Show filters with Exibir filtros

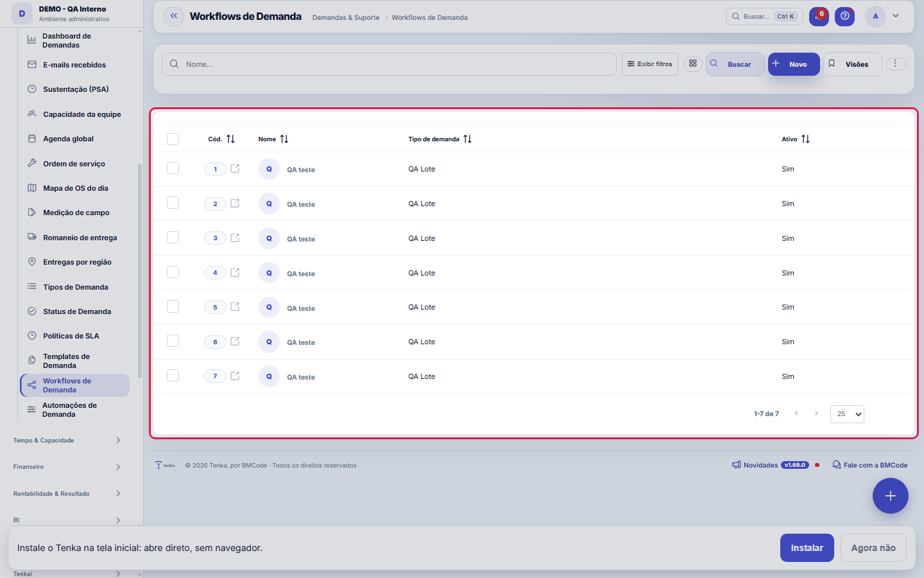coord(650,64)
